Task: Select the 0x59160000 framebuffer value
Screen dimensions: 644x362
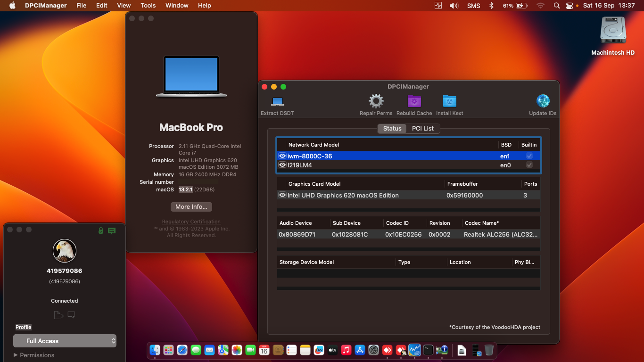Action: click(464, 195)
